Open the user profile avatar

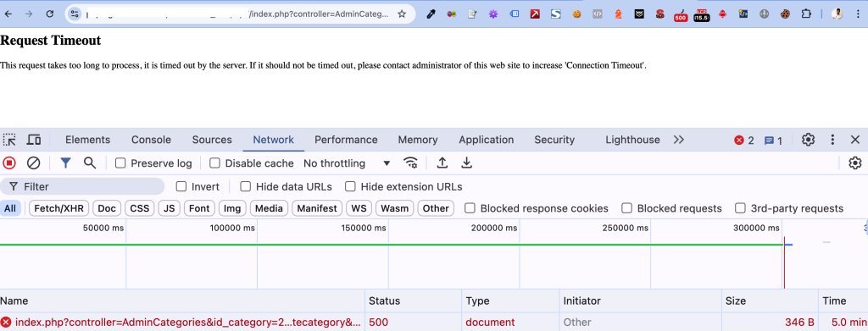click(x=837, y=14)
